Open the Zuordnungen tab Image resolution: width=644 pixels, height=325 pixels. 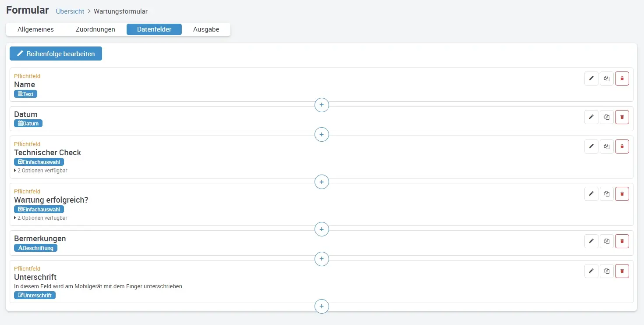click(95, 29)
